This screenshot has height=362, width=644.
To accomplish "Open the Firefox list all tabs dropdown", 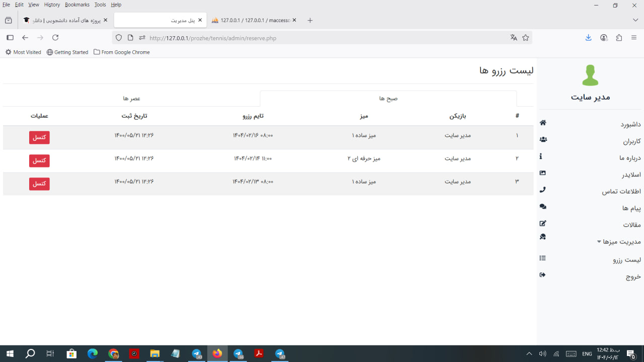I will 635,20.
